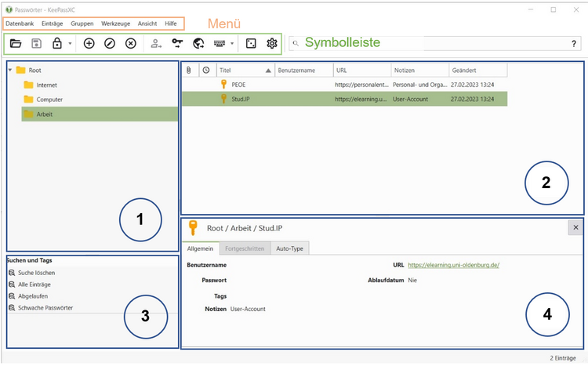588x366 pixels.
Task: Click the PEOE entry key icon
Action: [224, 85]
